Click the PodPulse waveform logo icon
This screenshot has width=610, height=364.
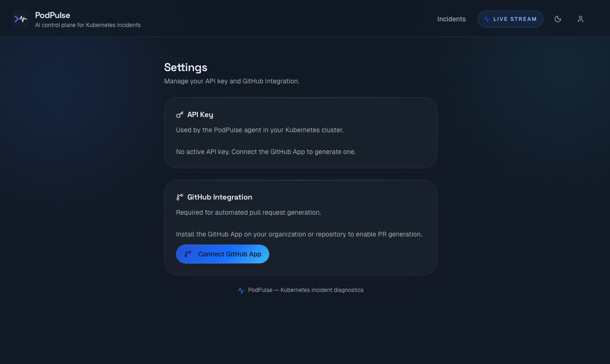[x=20, y=18]
